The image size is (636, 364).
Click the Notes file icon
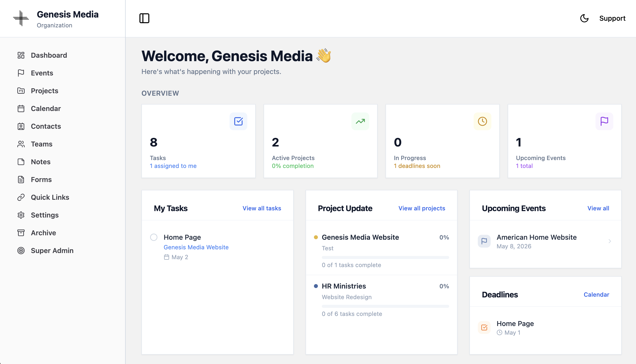pyautogui.click(x=21, y=162)
